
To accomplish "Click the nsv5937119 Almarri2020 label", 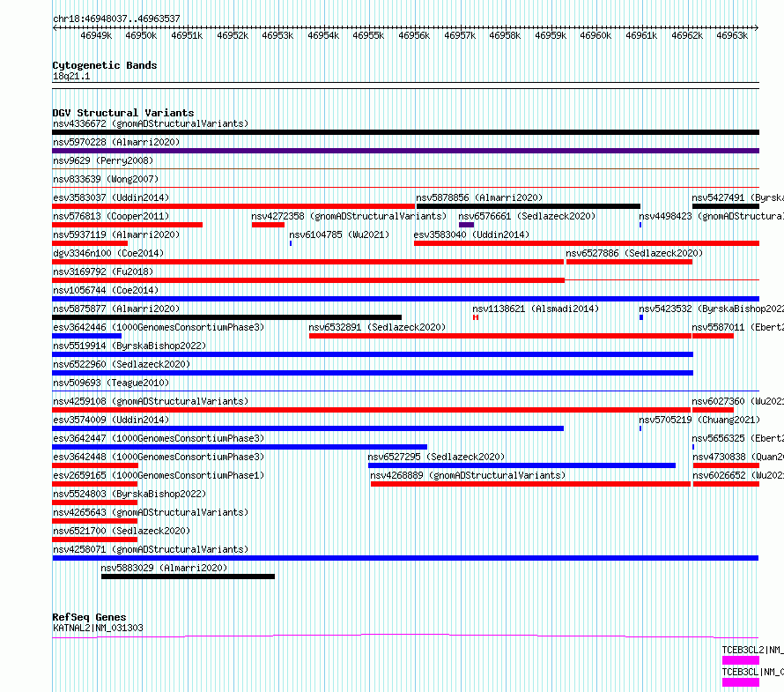I will tap(116, 234).
